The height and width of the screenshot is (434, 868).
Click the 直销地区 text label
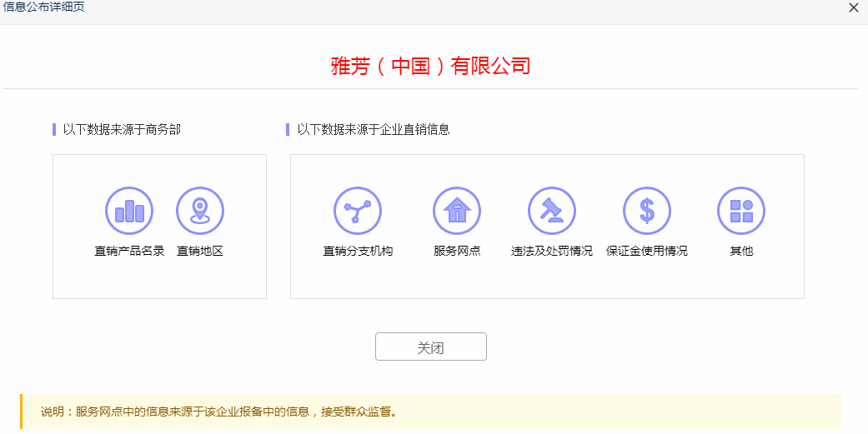pos(200,251)
